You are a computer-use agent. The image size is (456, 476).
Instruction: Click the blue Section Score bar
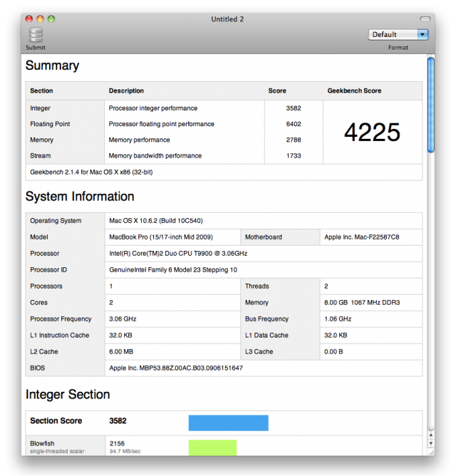pyautogui.click(x=228, y=423)
